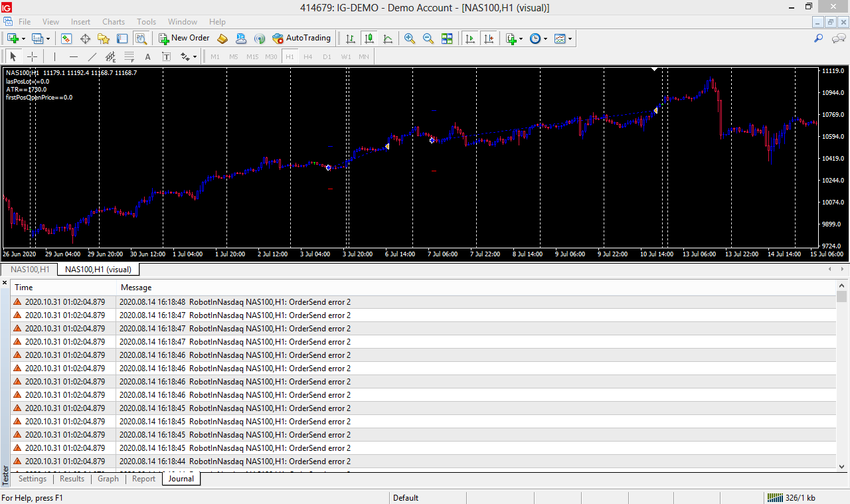Image resolution: width=850 pixels, height=504 pixels.
Task: Select the text tool A
Action: click(x=148, y=56)
